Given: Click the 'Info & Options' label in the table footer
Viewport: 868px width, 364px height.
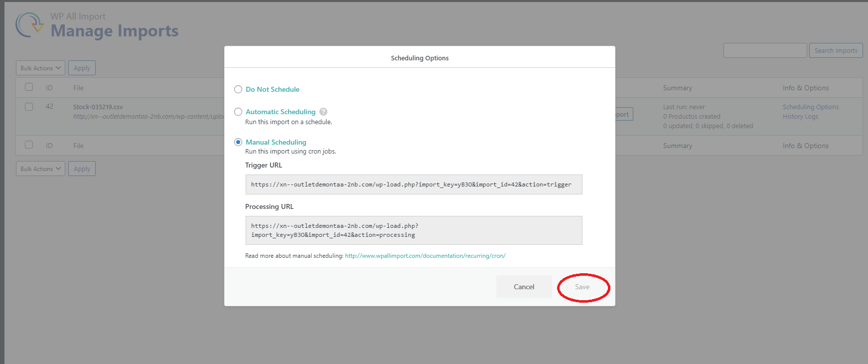Looking at the screenshot, I should click(x=806, y=146).
